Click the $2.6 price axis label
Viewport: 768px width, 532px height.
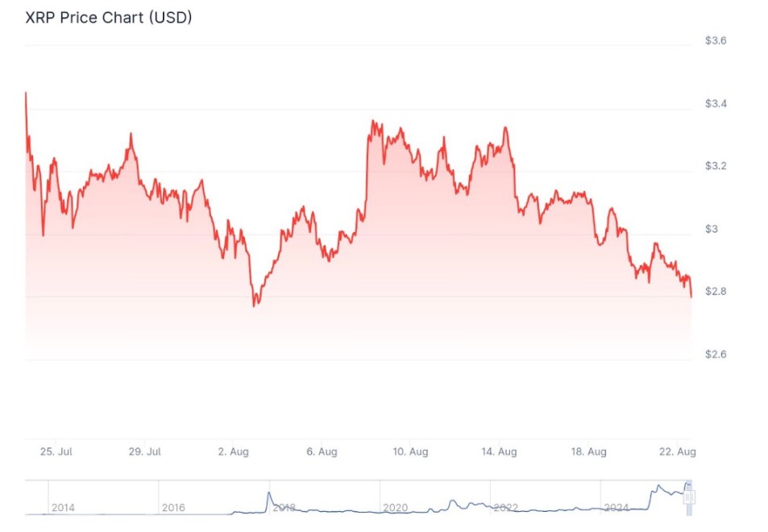pos(716,354)
